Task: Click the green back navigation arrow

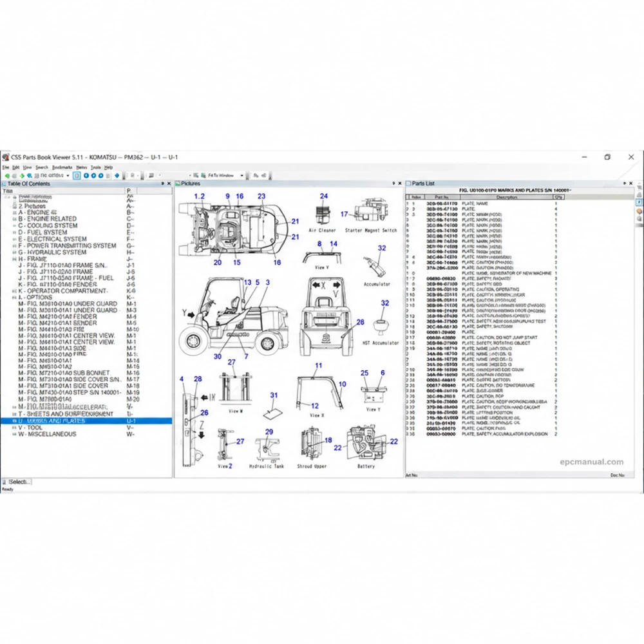Action: pyautogui.click(x=7, y=176)
